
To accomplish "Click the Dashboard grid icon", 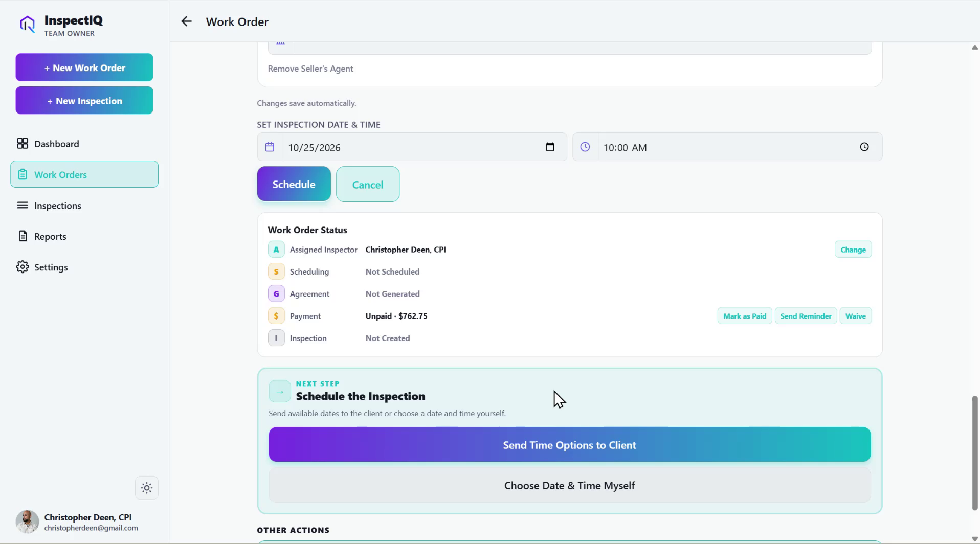I will click(23, 144).
